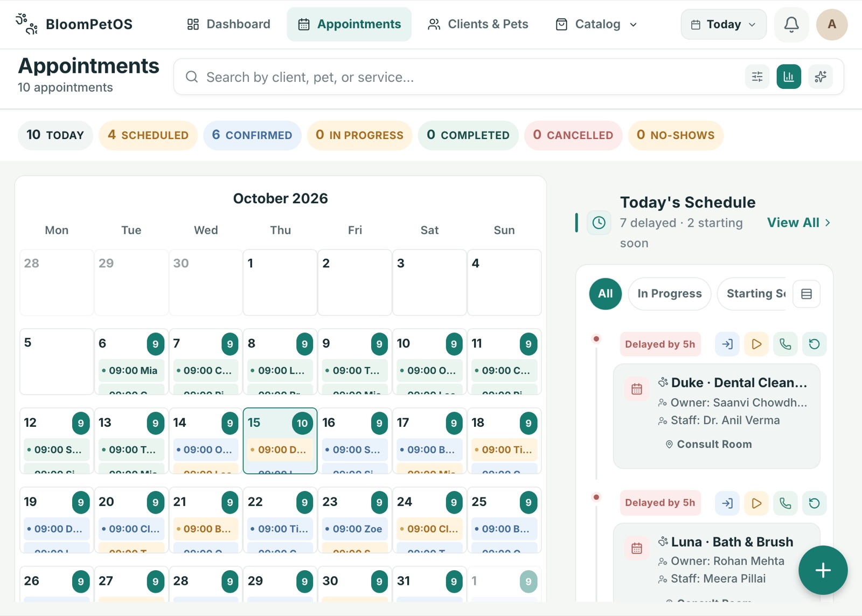Select the All schedule filter

pos(605,294)
